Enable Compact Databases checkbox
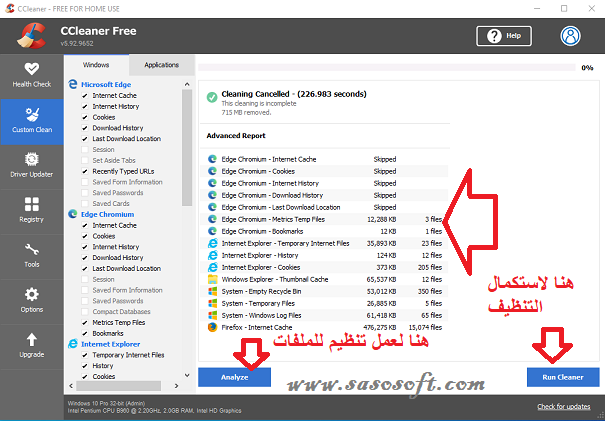This screenshot has width=605, height=421. coord(85,312)
